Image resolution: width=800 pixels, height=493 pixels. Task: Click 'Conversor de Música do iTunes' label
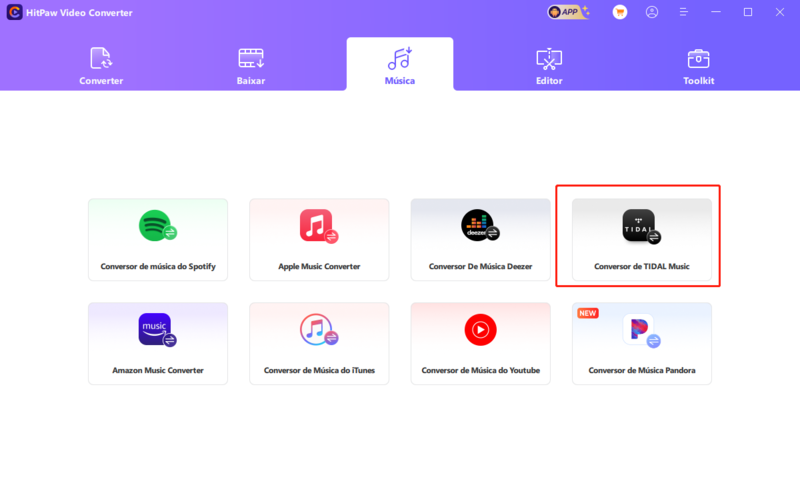pyautogui.click(x=319, y=371)
